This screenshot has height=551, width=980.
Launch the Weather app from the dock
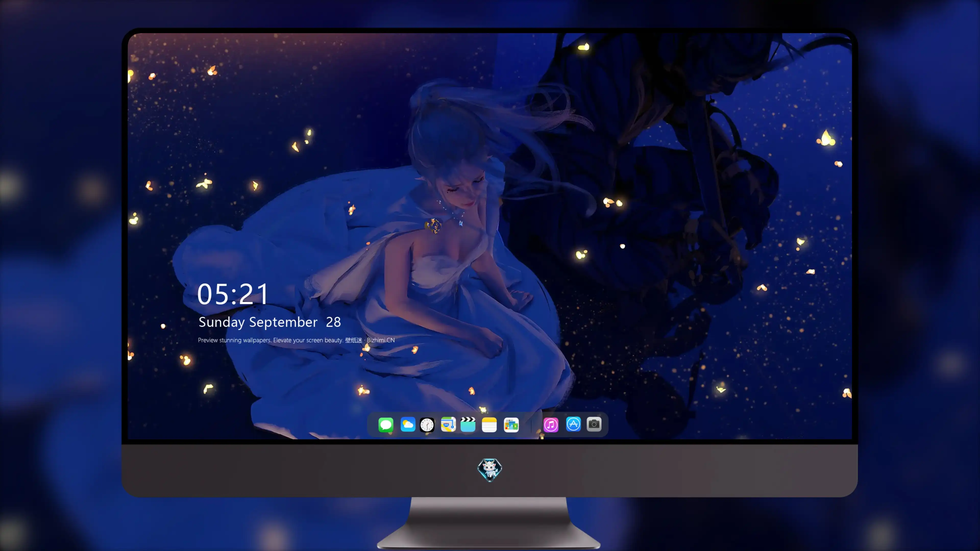pos(408,424)
